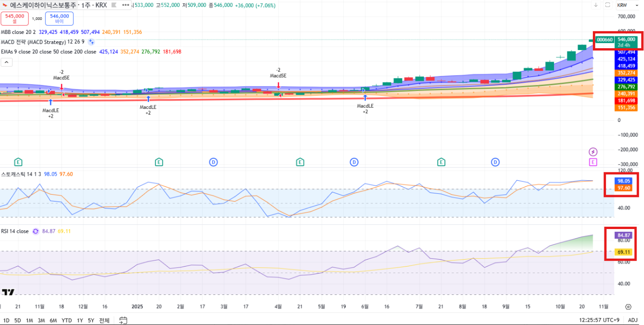Click the MacdSE -2 arrow at April
The image size is (644, 325).
click(x=278, y=85)
